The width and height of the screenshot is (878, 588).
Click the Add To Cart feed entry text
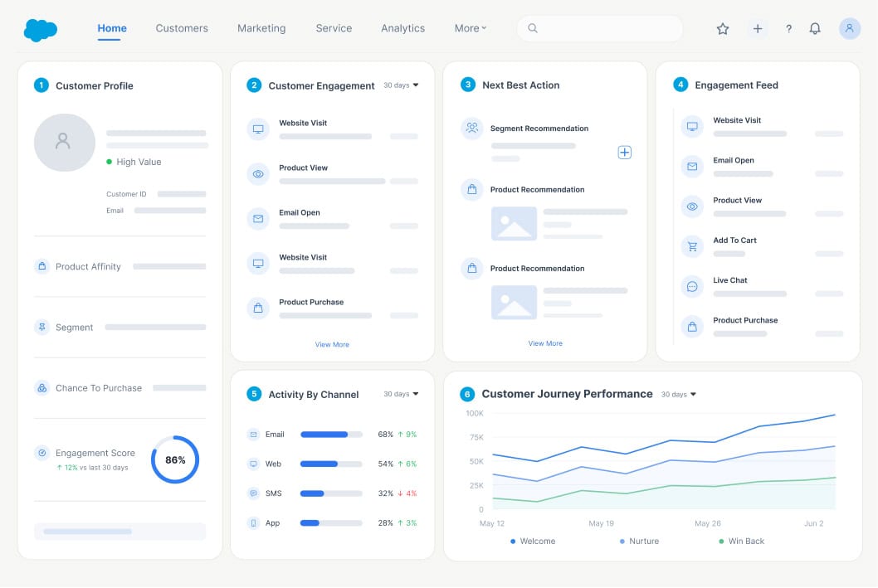[734, 240]
